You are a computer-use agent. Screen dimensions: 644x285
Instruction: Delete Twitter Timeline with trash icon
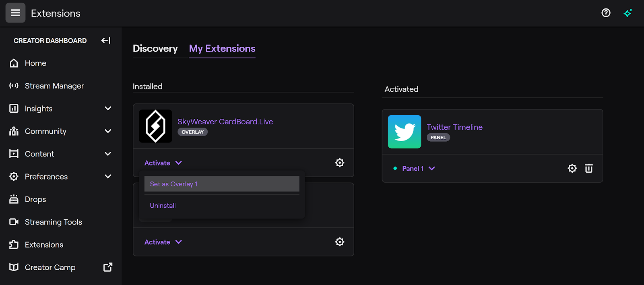(x=588, y=168)
